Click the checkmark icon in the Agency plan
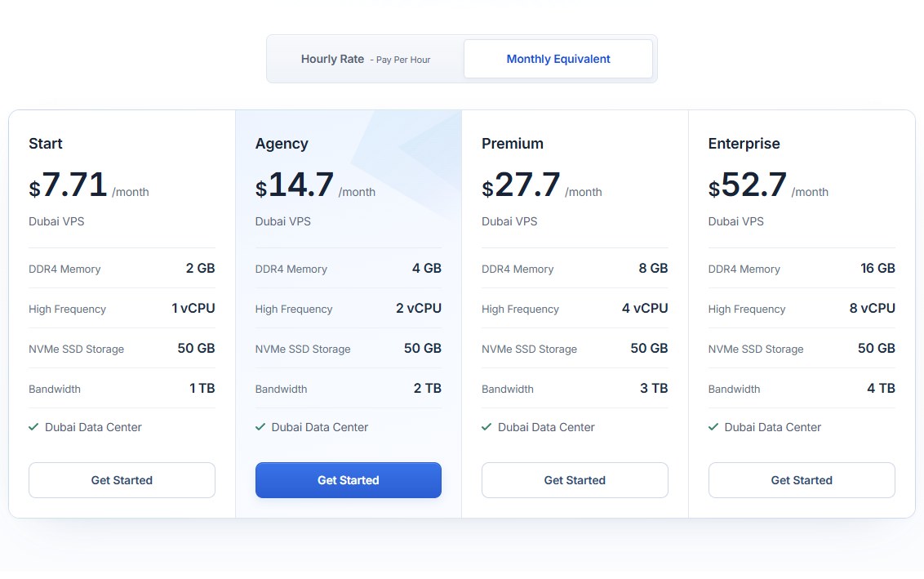 260,427
